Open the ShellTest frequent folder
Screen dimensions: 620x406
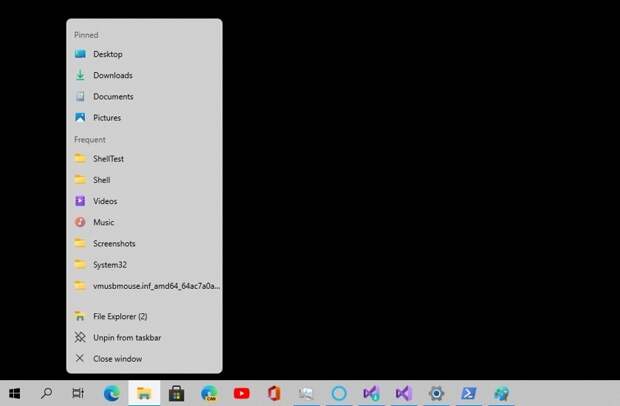click(x=144, y=159)
